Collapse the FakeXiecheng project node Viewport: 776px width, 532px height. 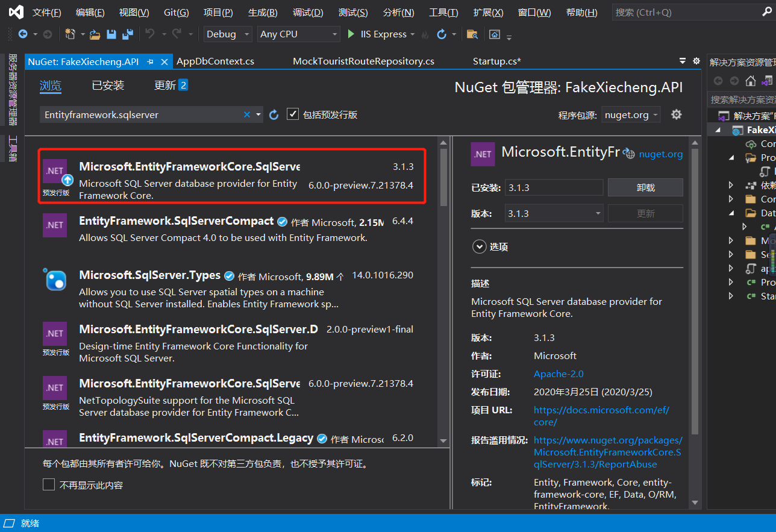pyautogui.click(x=718, y=130)
